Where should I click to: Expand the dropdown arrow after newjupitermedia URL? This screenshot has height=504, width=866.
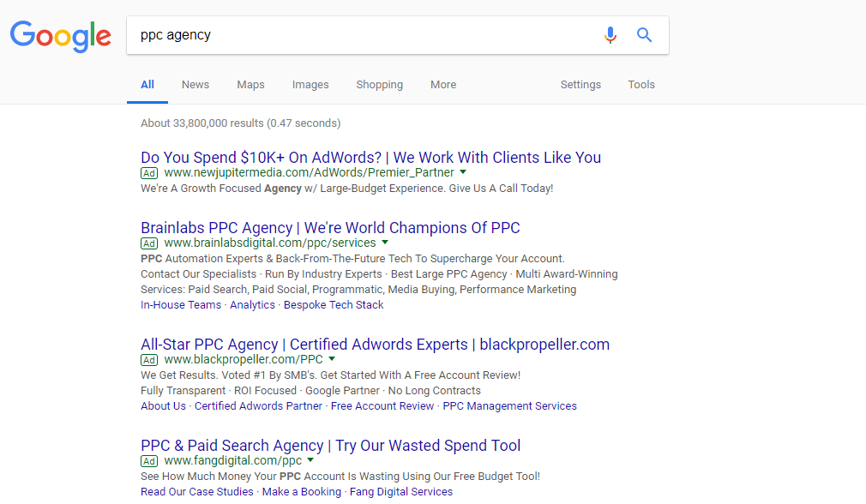(x=463, y=172)
